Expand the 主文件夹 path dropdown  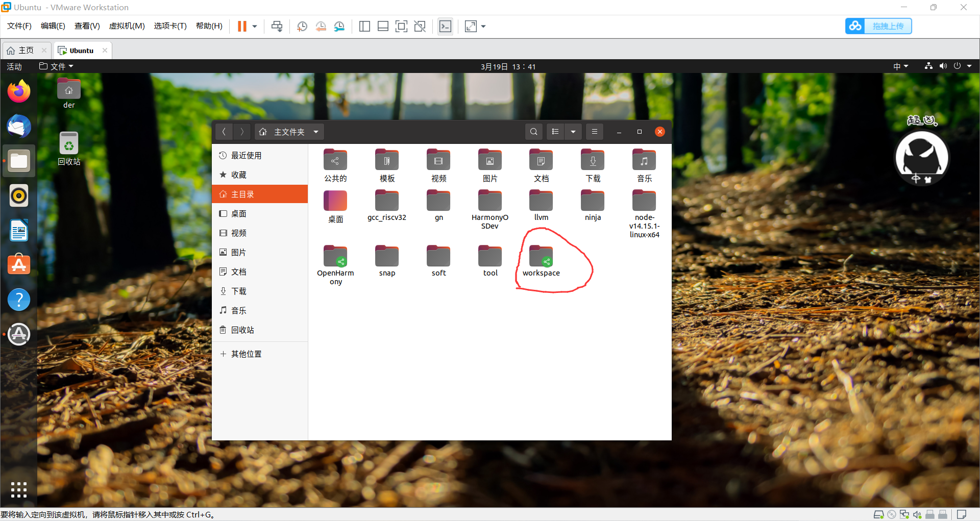(316, 132)
